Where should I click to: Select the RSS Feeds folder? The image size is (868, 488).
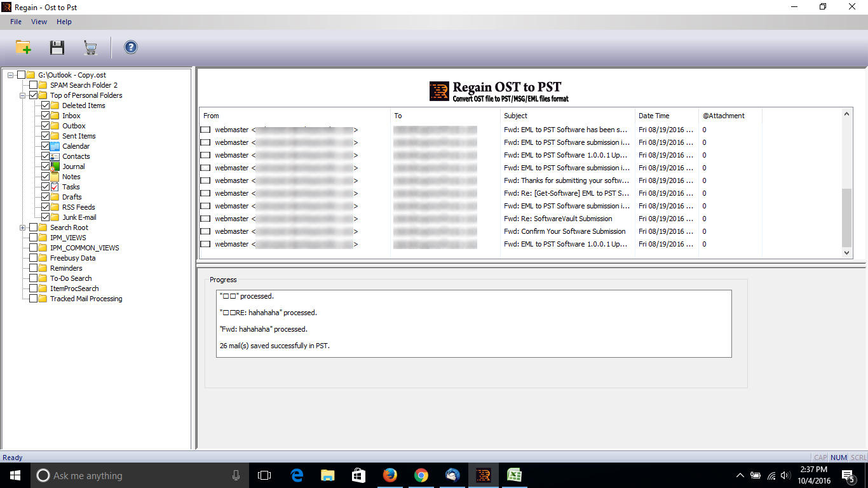tap(79, 207)
